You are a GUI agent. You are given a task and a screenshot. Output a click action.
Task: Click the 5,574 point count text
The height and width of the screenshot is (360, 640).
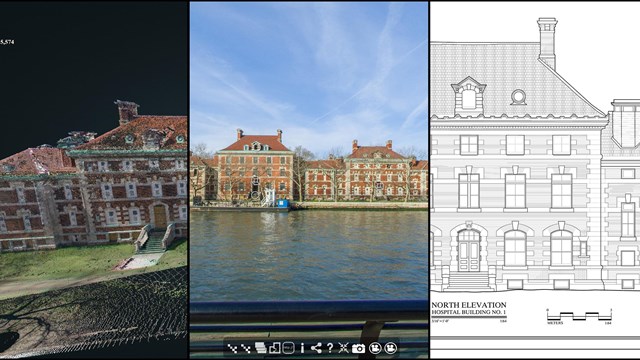point(7,42)
